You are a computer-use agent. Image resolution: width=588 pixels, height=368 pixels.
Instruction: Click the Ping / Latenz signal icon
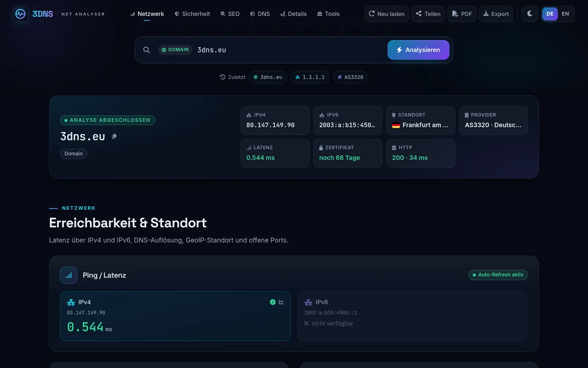point(69,275)
